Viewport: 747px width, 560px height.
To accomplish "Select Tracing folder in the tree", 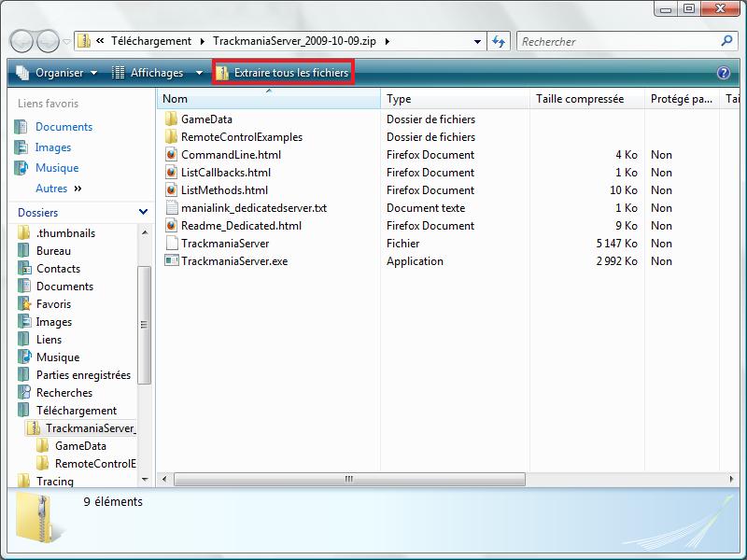I will (x=55, y=481).
